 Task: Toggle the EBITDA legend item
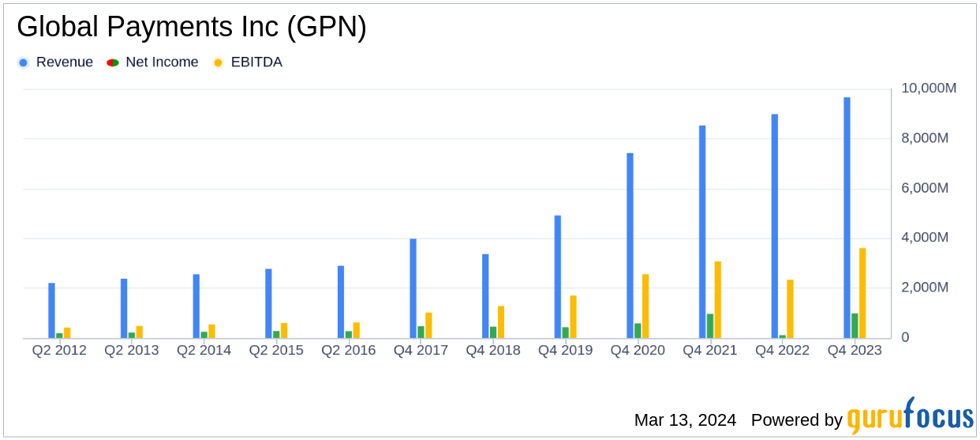click(247, 62)
